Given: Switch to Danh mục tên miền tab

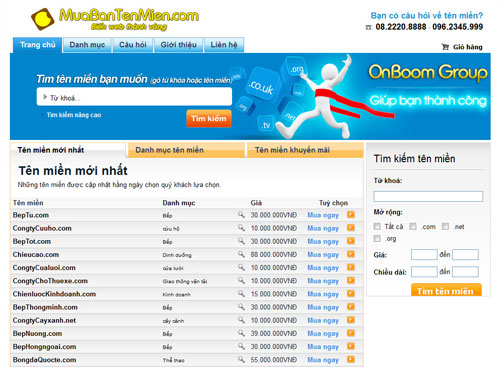Looking at the screenshot, I should click(x=186, y=150).
